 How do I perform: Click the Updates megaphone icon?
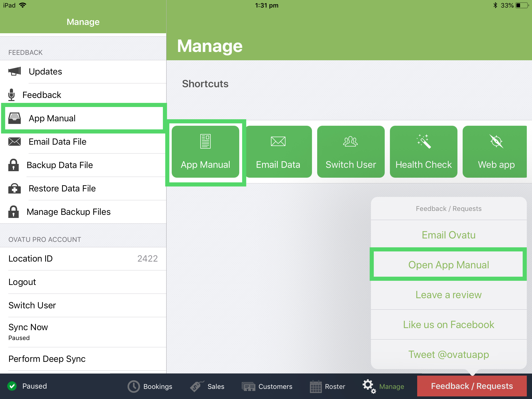[15, 71]
